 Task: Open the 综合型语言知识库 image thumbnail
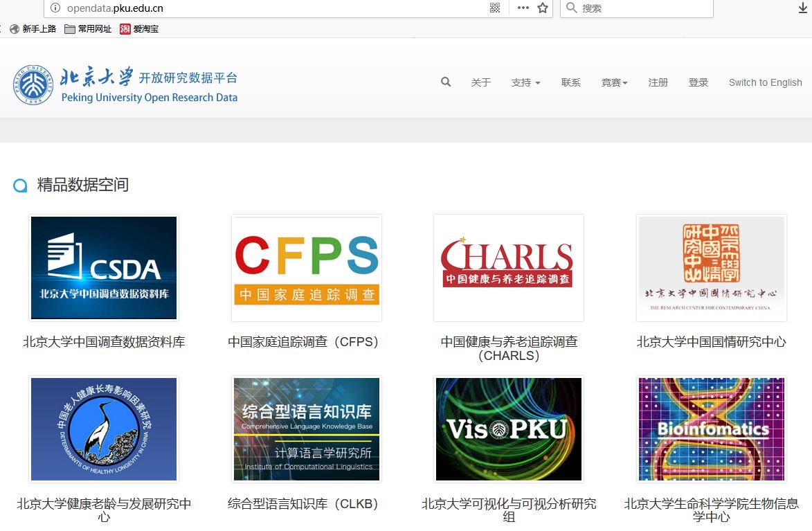point(307,429)
